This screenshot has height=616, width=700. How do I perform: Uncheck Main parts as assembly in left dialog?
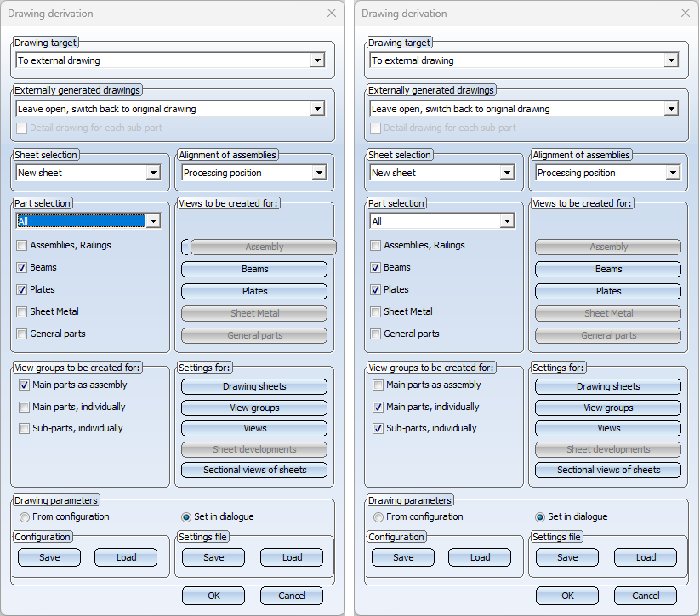click(24, 385)
